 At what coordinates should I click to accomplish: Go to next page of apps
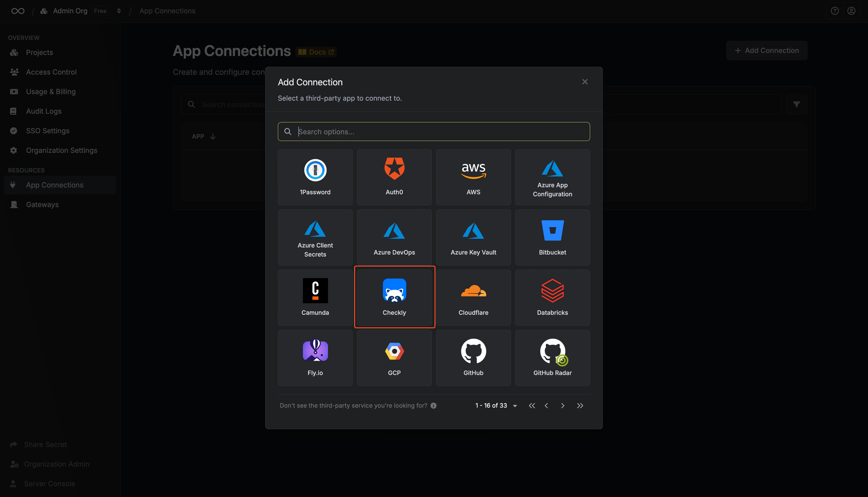562,406
